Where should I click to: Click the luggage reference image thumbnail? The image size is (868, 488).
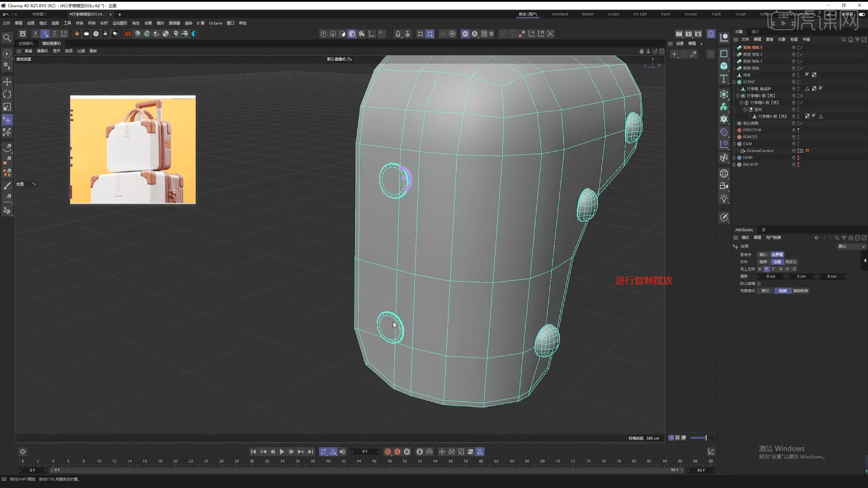click(133, 150)
